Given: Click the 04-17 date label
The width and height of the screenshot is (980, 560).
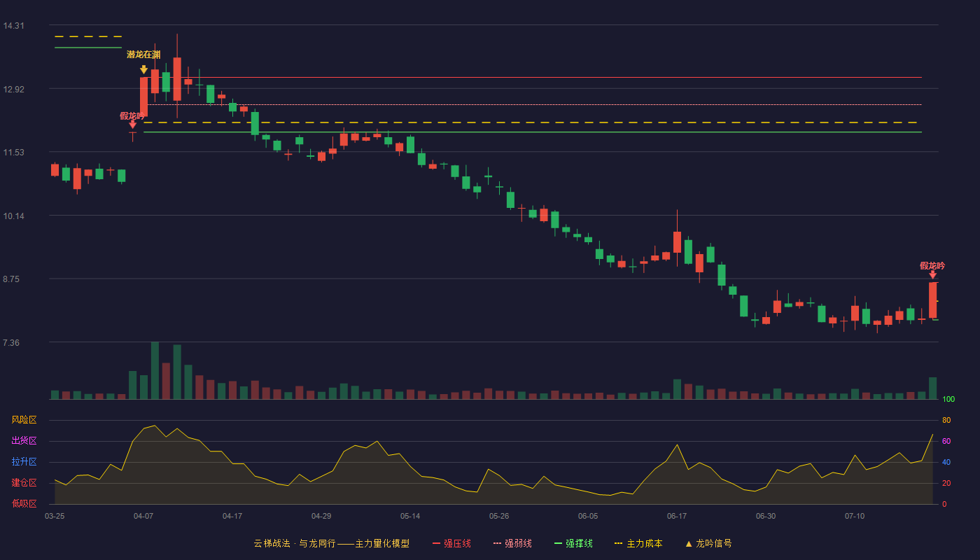Looking at the screenshot, I should click(x=232, y=516).
